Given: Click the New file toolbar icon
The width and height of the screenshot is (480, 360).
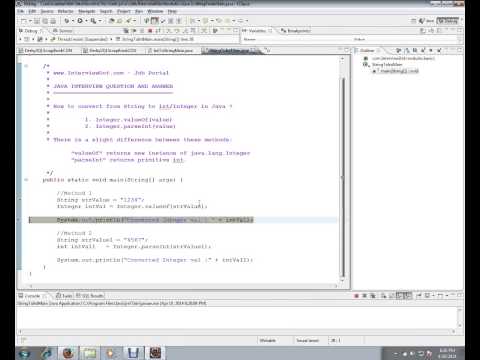Looking at the screenshot, I should pos(24,21).
